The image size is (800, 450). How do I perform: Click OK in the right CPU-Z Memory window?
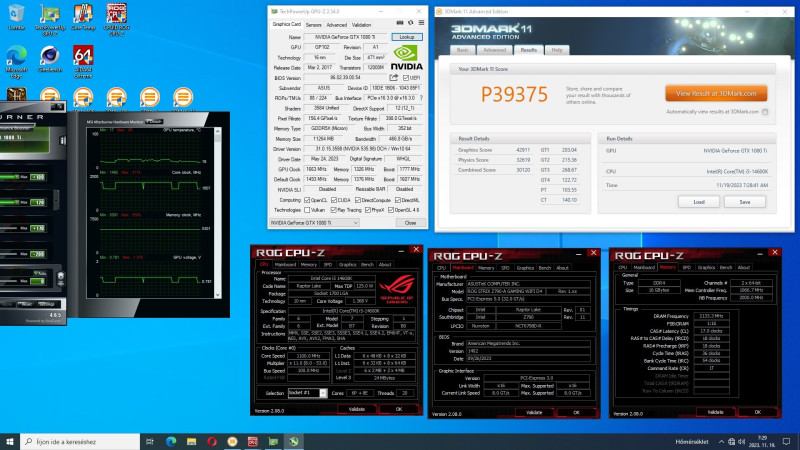click(x=757, y=412)
